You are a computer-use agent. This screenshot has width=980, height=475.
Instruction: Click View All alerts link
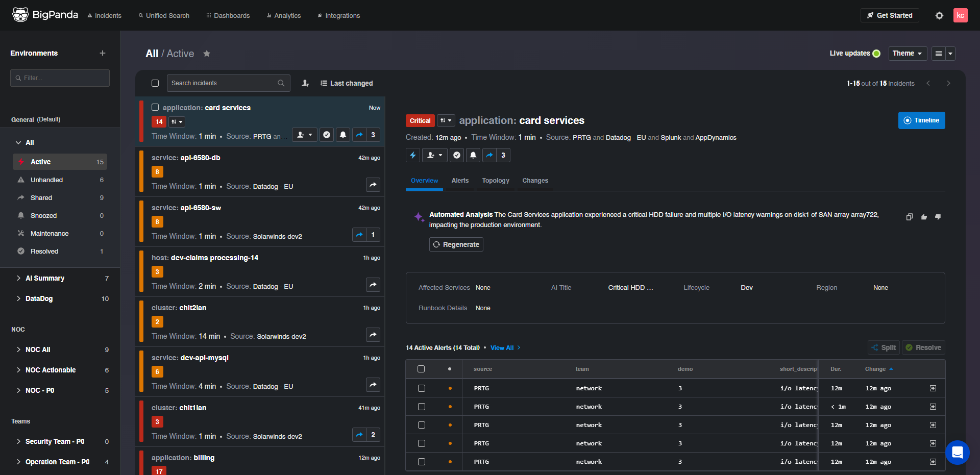coord(505,348)
